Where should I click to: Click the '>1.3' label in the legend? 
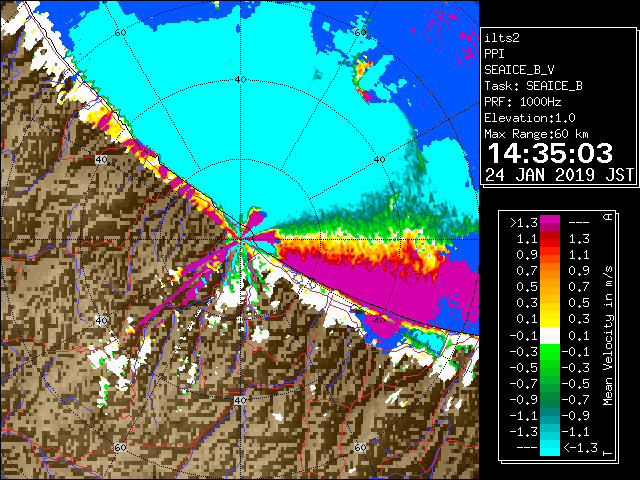(x=524, y=223)
